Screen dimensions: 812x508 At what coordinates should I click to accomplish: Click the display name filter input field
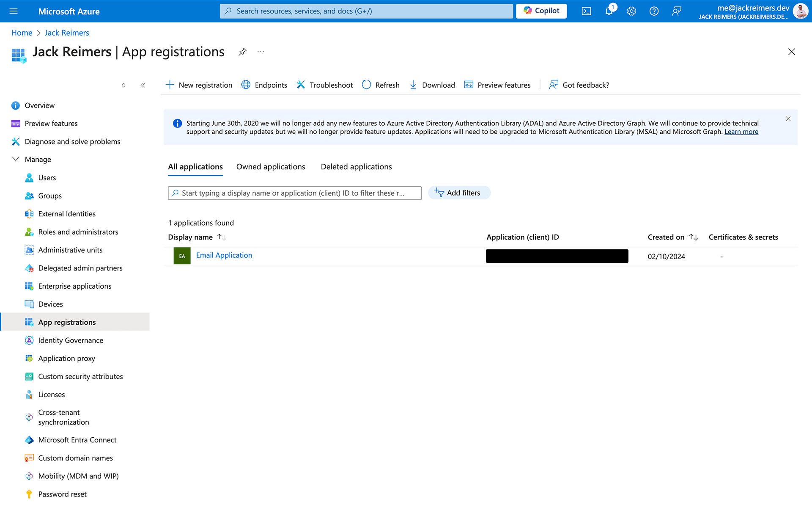(x=295, y=192)
